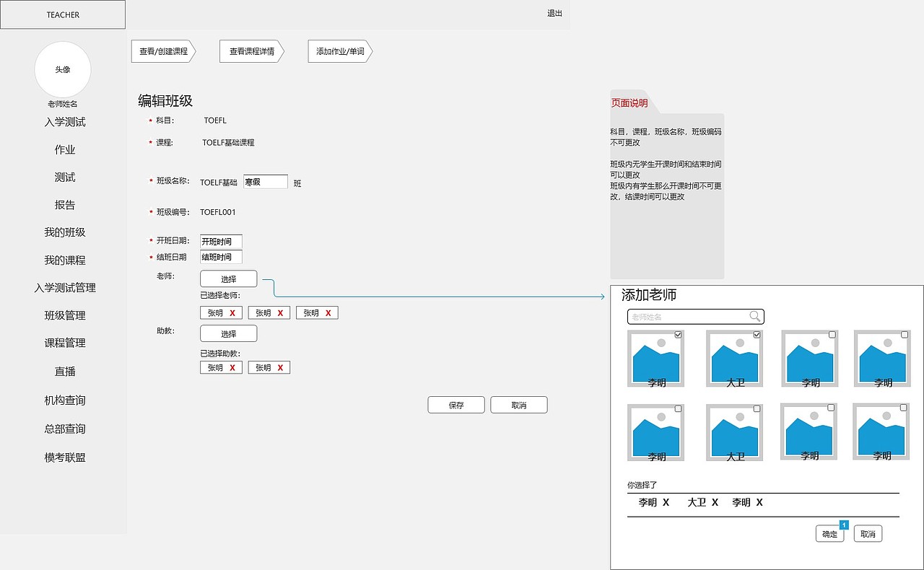
Task: Open 总部查询 in the sidebar
Action: (65, 429)
